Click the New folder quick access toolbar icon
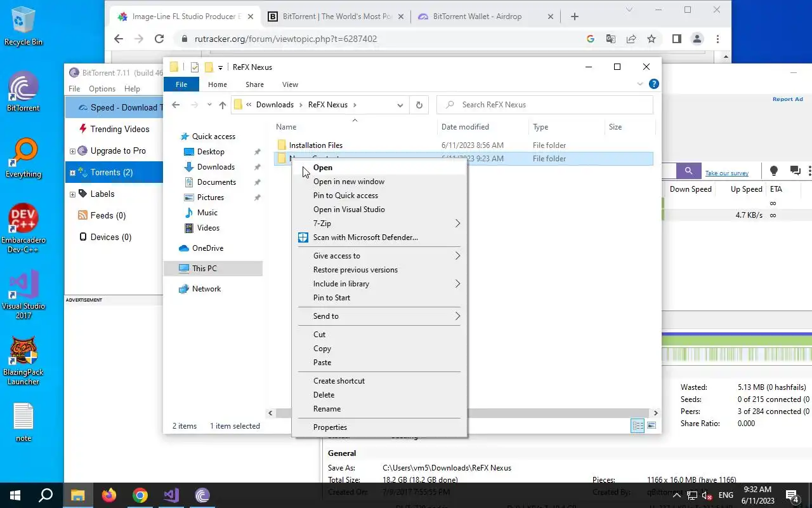The height and width of the screenshot is (508, 812). [208, 67]
